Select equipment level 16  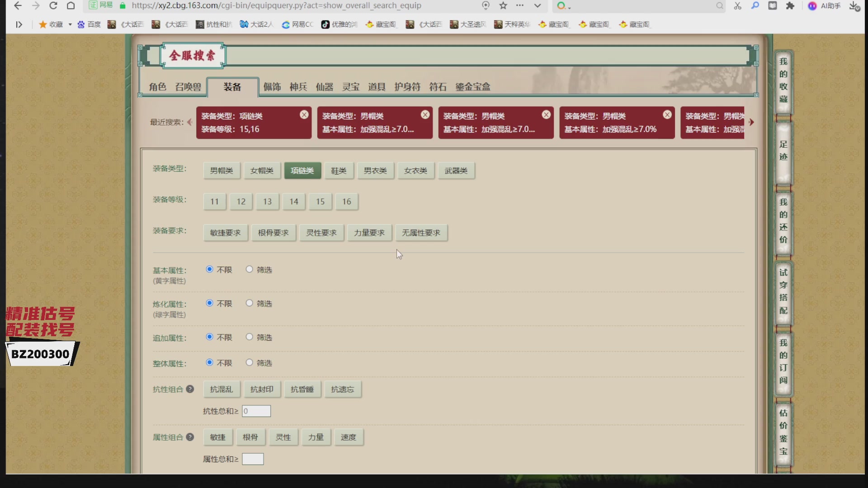pos(347,202)
